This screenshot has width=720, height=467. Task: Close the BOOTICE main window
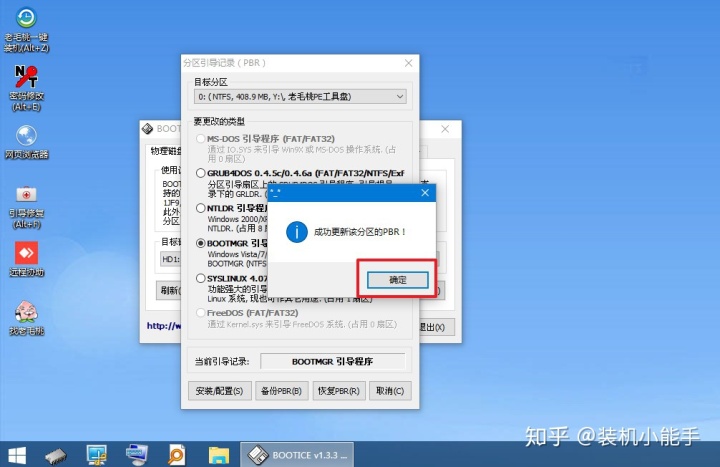(x=445, y=129)
